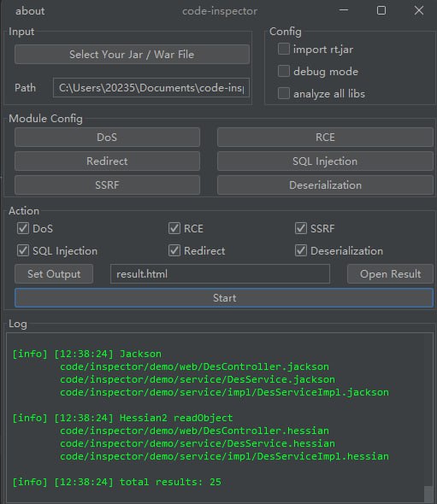Image resolution: width=437 pixels, height=504 pixels.
Task: Open SQL Injection module config button
Action: click(x=325, y=161)
